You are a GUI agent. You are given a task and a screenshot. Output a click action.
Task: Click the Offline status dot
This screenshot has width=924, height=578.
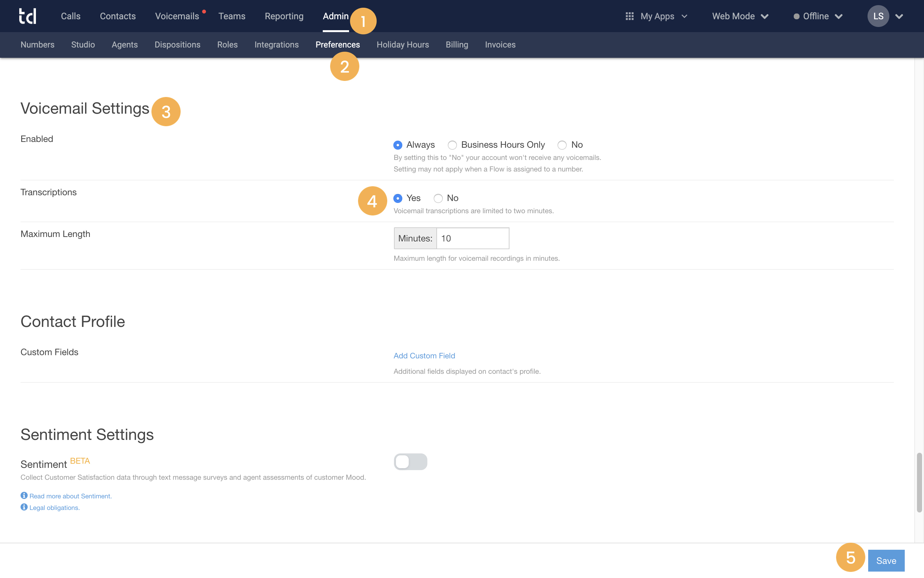[x=797, y=16]
